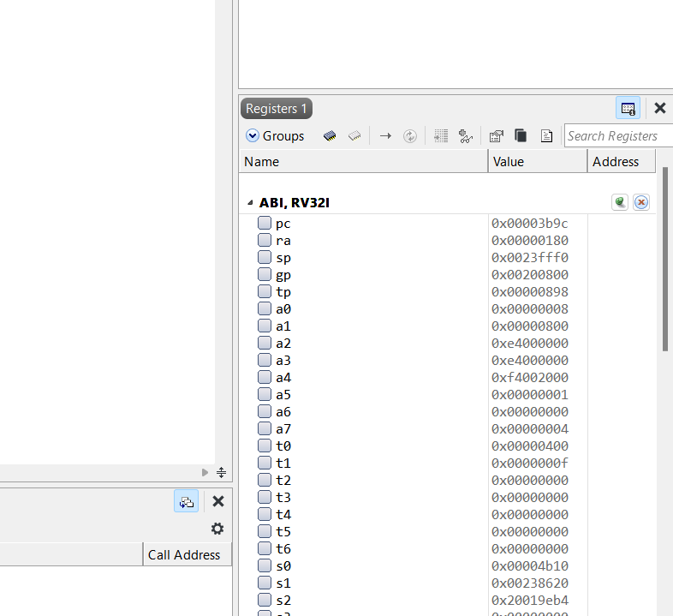Tick the t0 register checkbox
The height and width of the screenshot is (616, 673).
coord(265,446)
